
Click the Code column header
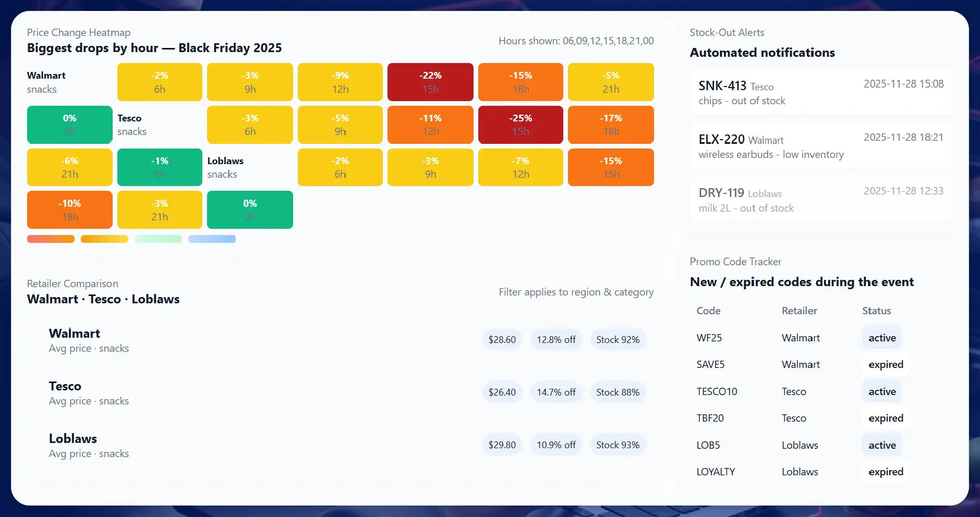(x=708, y=311)
